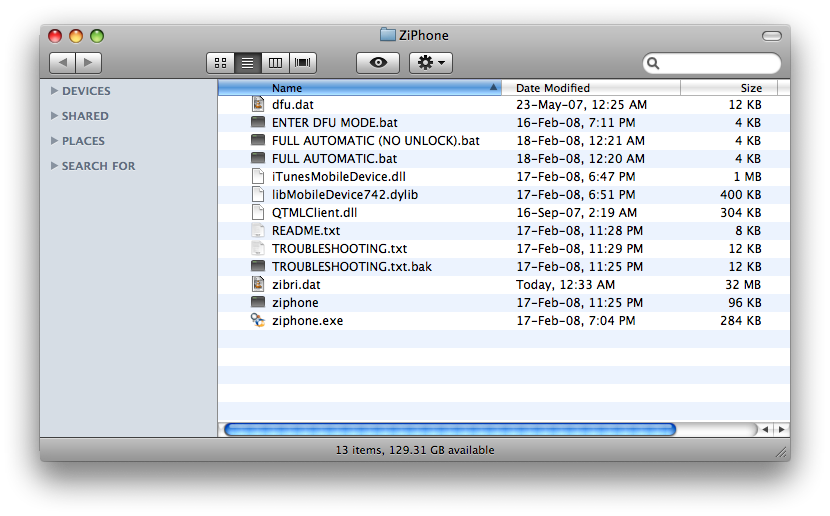830x516 pixels.
Task: Sort files by Size column
Action: point(728,88)
